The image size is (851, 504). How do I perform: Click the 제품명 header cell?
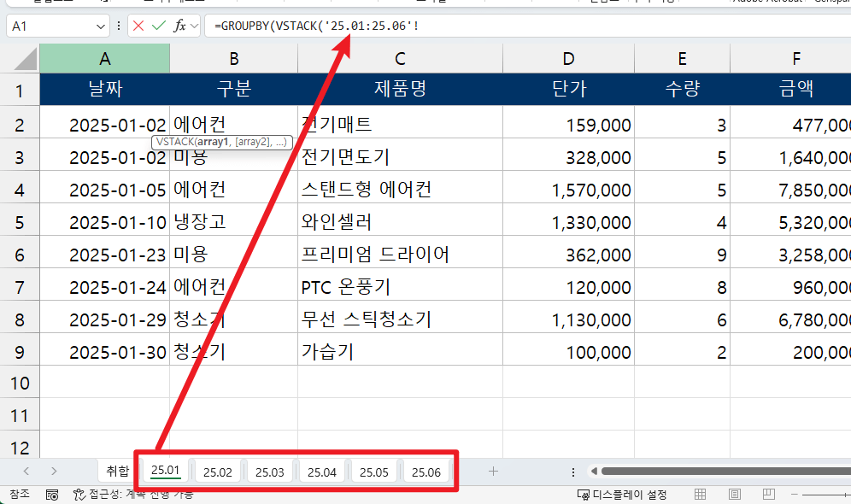coord(400,89)
